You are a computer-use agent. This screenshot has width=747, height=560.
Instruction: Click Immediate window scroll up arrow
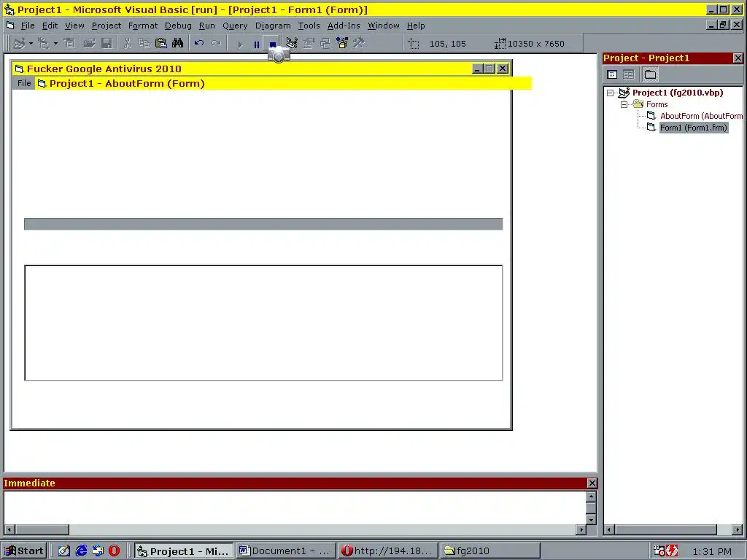[x=591, y=497]
